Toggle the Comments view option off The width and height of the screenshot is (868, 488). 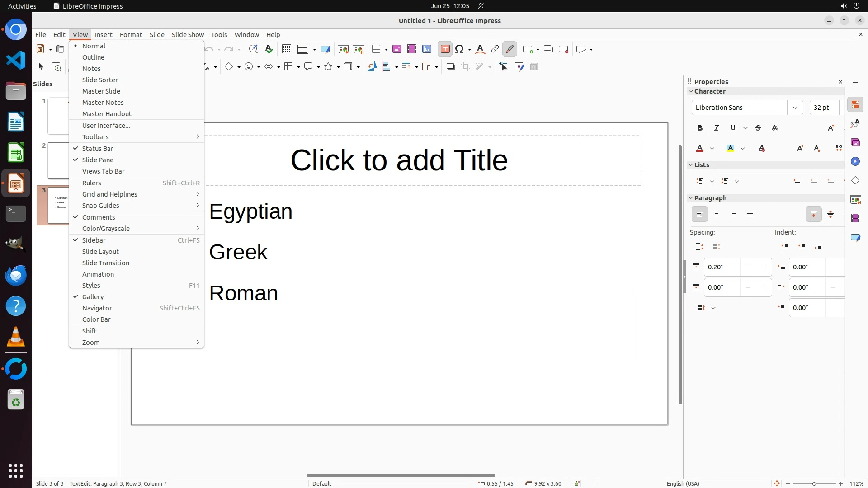click(99, 217)
